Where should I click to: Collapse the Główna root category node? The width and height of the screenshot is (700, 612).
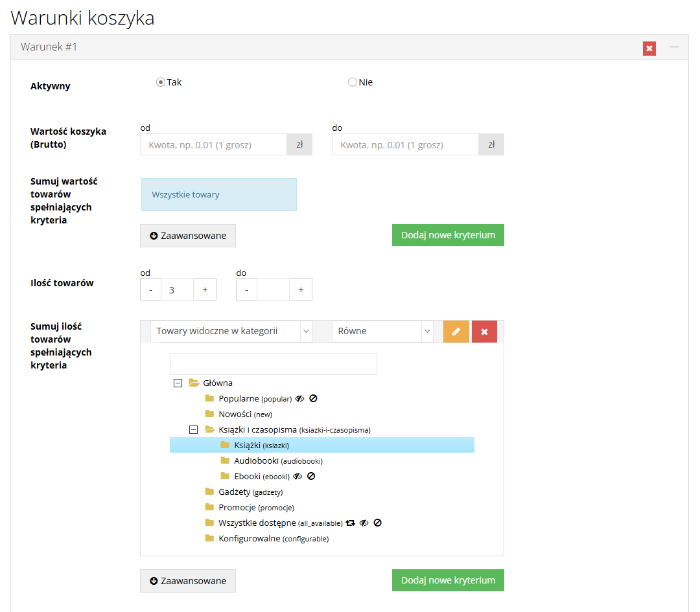coord(178,383)
